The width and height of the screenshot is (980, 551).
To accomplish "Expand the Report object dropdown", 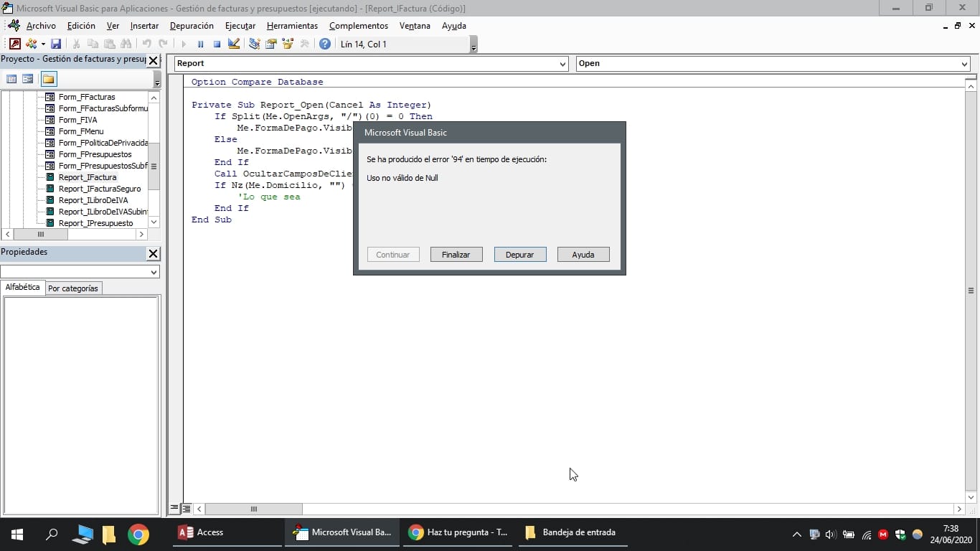I will click(x=562, y=64).
